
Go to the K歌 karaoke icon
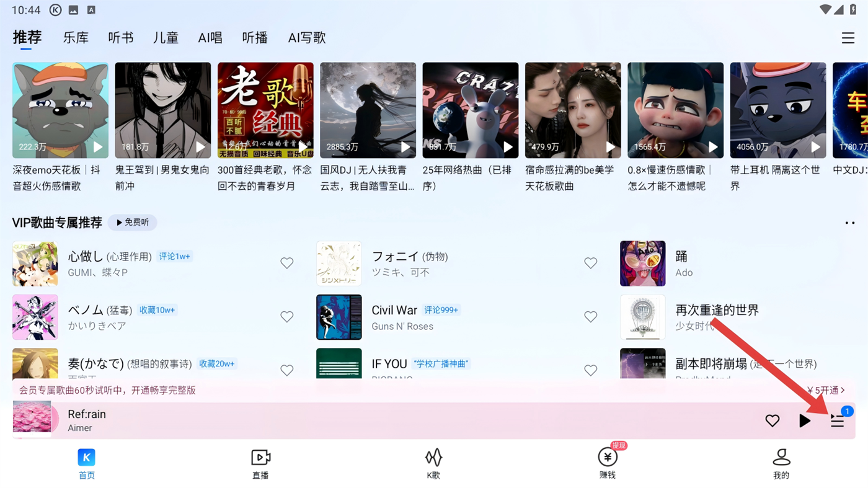(x=433, y=458)
